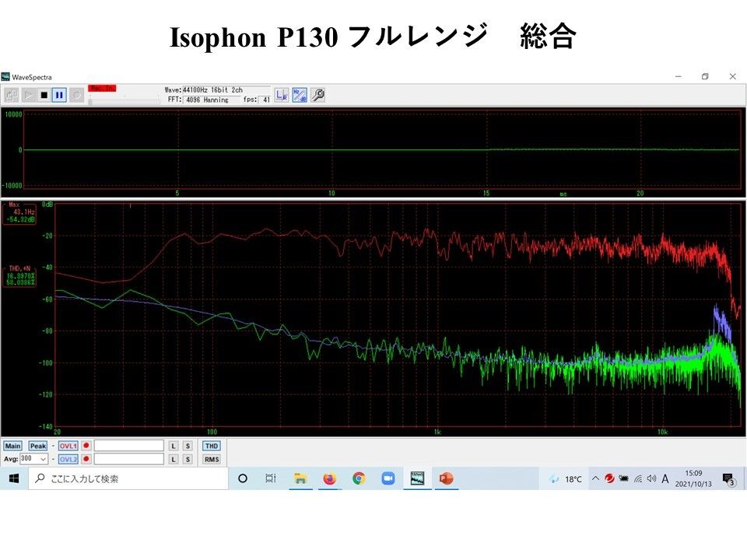Viewport: 747px width, 560px height.
Task: Enable the OVL1 overlay record dot
Action: click(86, 446)
